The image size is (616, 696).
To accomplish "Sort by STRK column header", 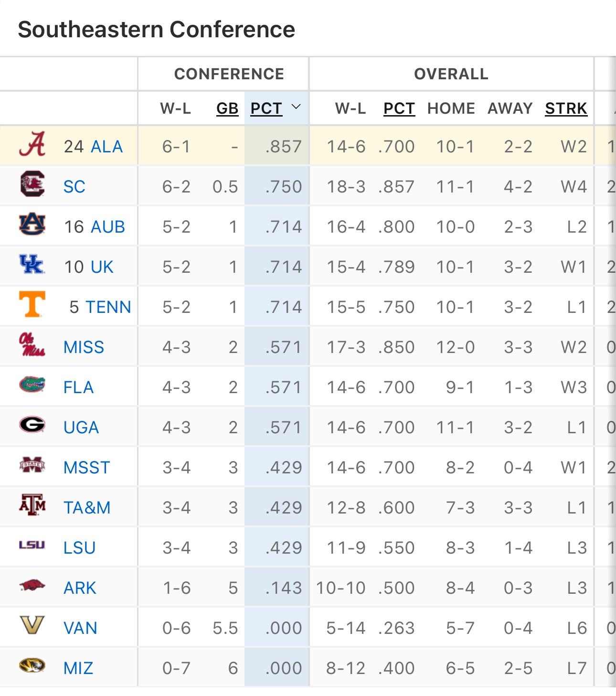I will [x=566, y=108].
